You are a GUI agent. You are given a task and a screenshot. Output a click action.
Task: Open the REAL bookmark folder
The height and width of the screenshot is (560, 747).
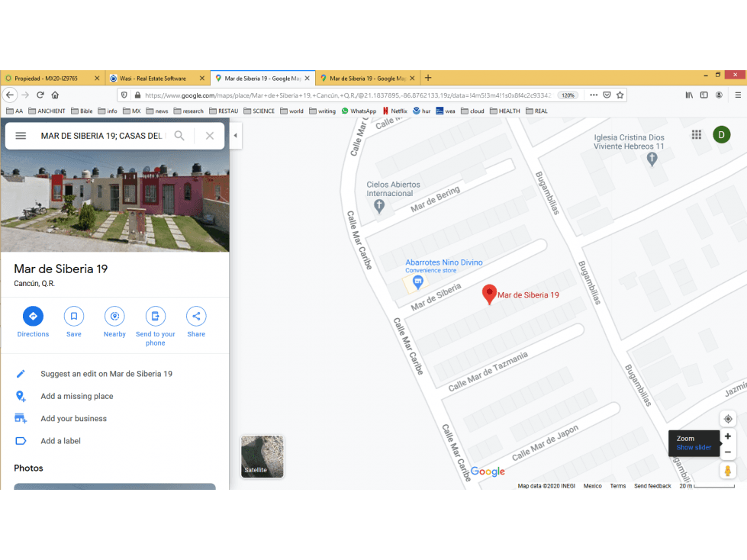(536, 111)
